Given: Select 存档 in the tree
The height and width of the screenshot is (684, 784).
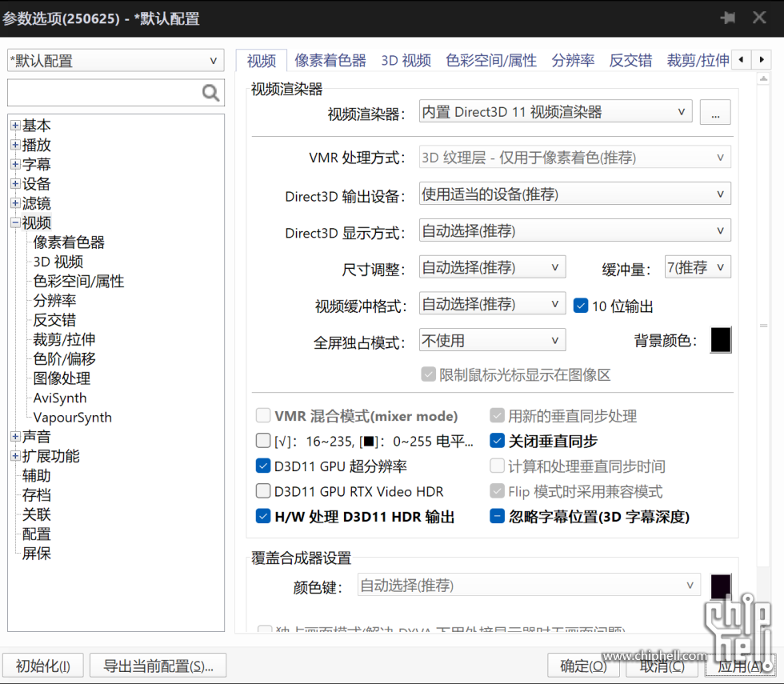Looking at the screenshot, I should 36,495.
